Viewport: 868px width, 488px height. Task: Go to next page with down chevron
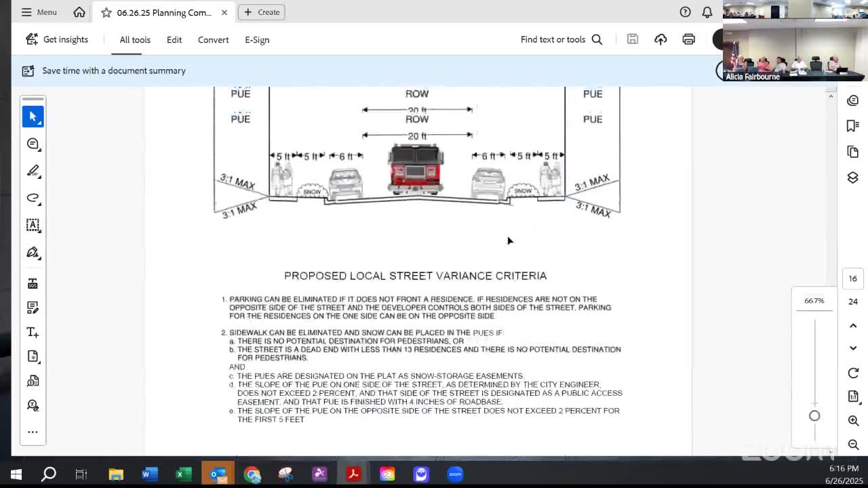(853, 348)
